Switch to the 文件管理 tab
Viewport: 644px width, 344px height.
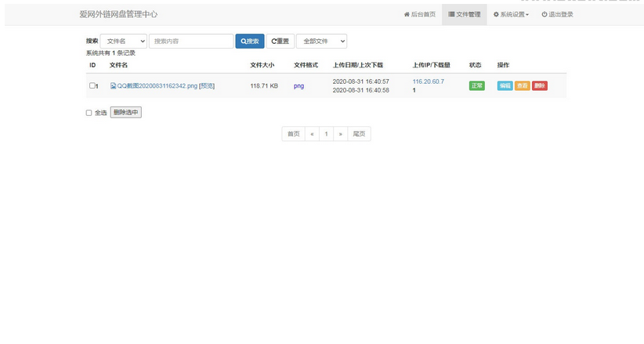pyautogui.click(x=464, y=14)
